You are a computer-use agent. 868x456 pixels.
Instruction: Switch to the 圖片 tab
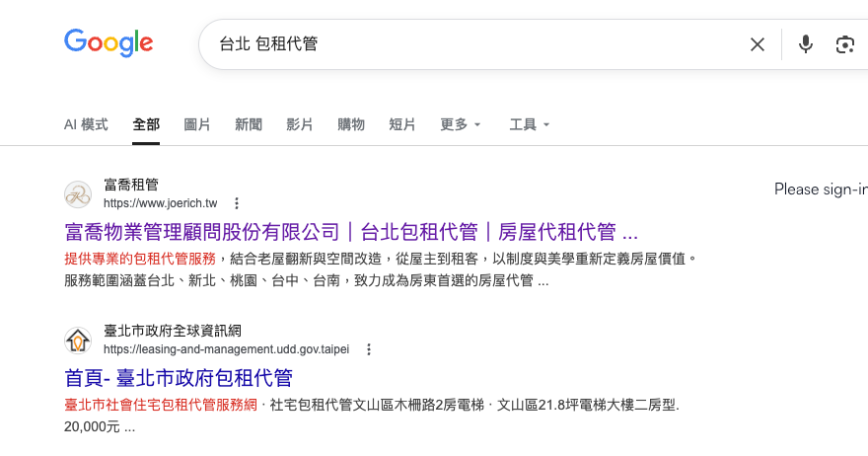click(197, 124)
